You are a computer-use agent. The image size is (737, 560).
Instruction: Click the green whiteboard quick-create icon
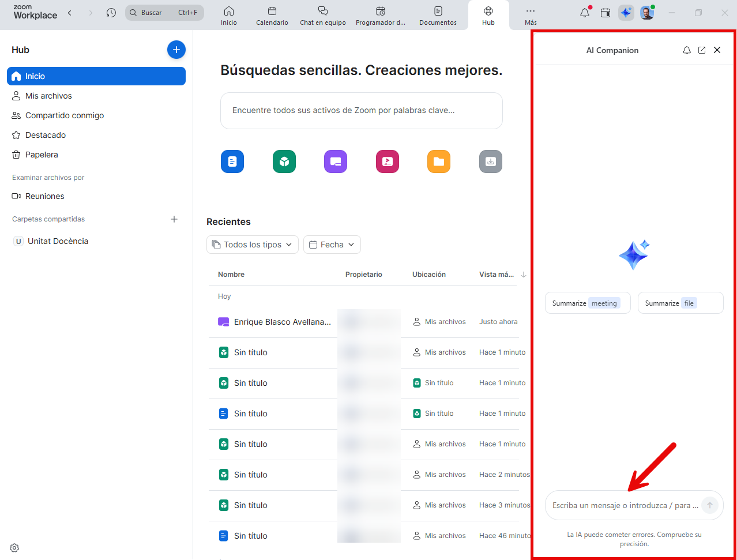pyautogui.click(x=284, y=161)
